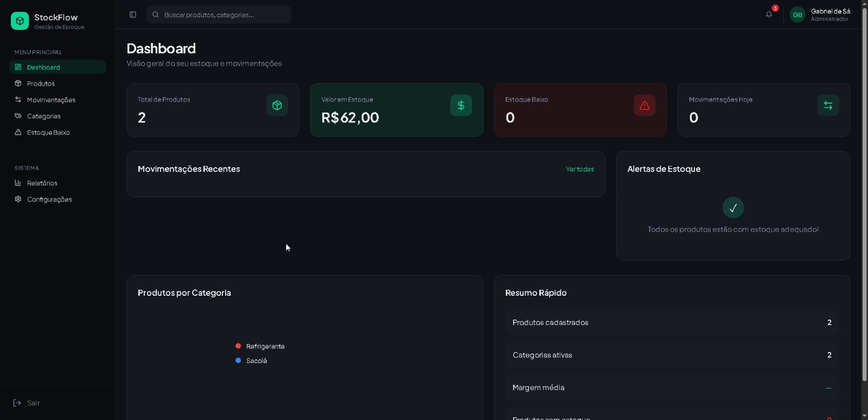Open Relatórios under Sistema
This screenshot has width=868, height=420.
click(x=42, y=183)
